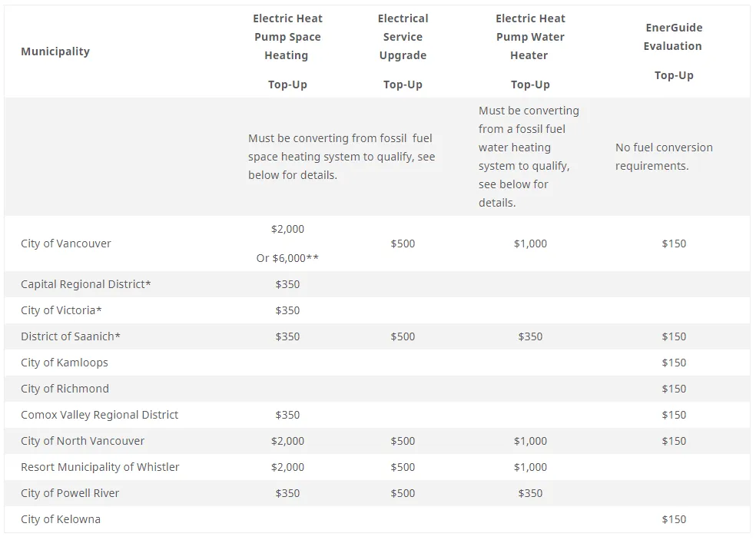Select City of Vancouver $1,000 water heater amount
Screen dimensions: 756x540
(530, 243)
